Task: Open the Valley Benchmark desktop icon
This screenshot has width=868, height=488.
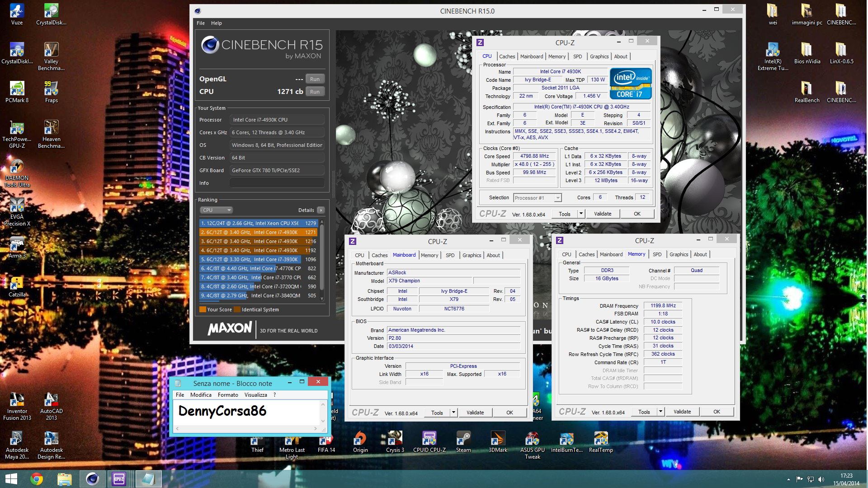Action: coord(51,56)
